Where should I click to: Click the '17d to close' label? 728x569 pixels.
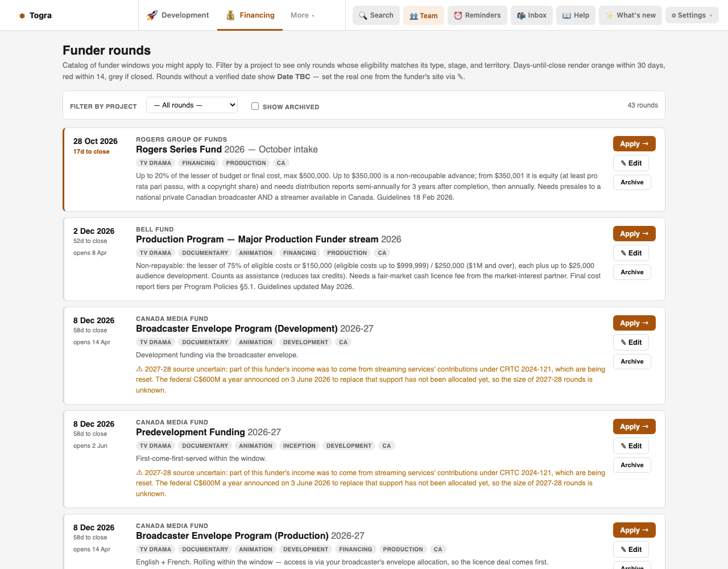pos(92,151)
